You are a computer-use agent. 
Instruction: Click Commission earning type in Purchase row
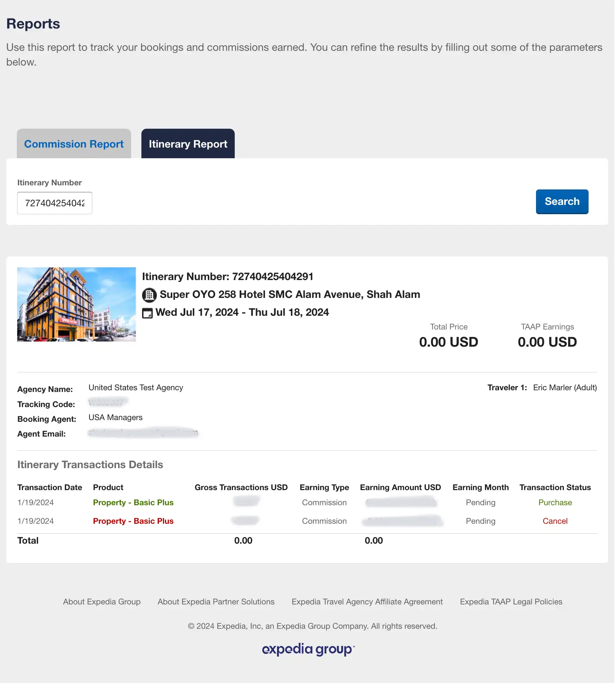[x=324, y=502]
